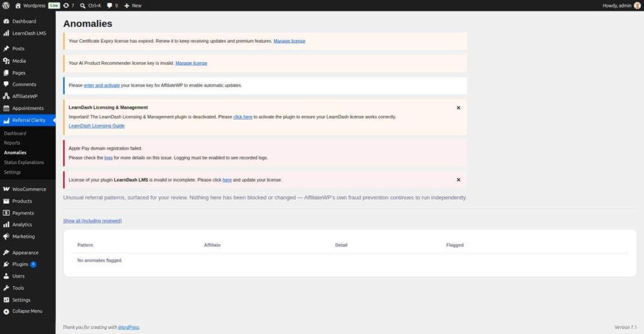Click Manage license for Certificate Expiry
The width and height of the screenshot is (644, 334).
coord(289,41)
